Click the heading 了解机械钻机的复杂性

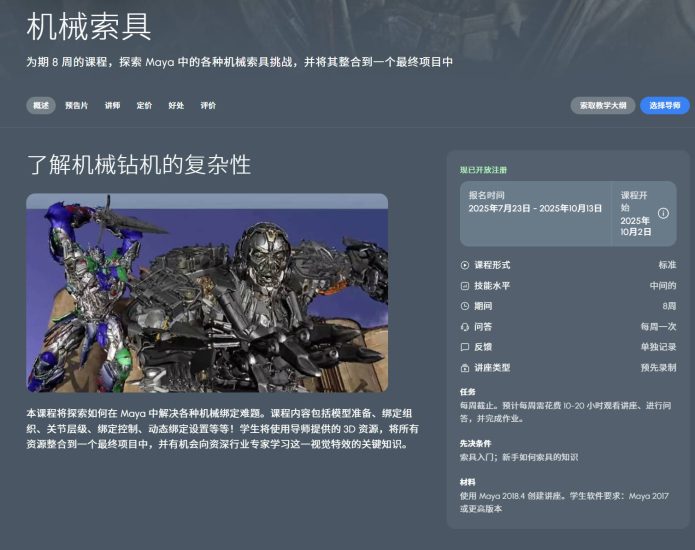pyautogui.click(x=139, y=164)
